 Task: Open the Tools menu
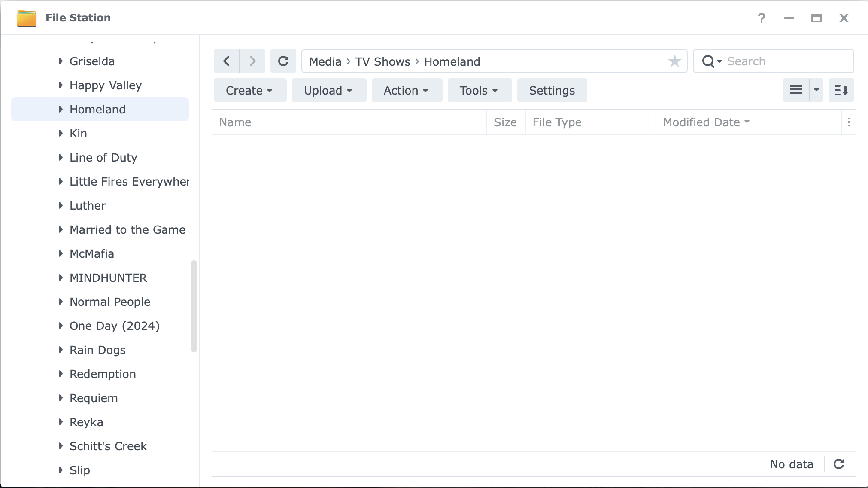pyautogui.click(x=479, y=90)
